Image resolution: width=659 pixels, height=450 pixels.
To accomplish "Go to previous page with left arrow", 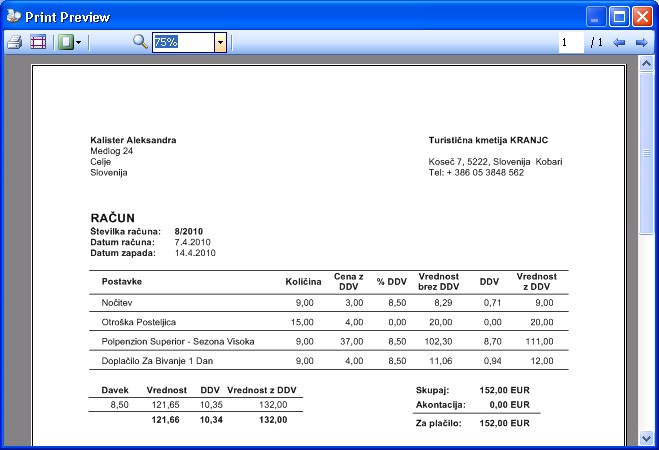I will [619, 42].
